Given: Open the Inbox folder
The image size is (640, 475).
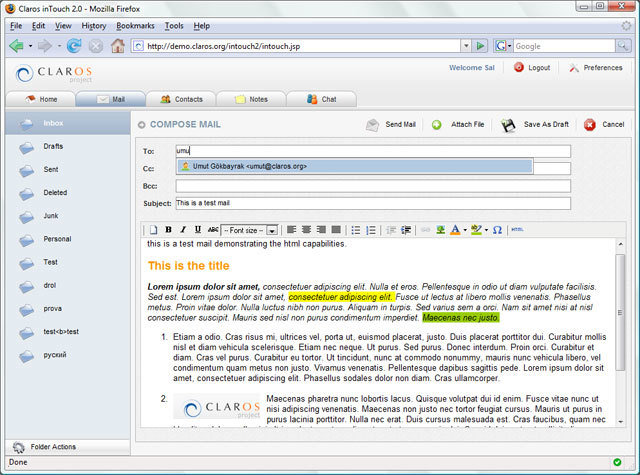Looking at the screenshot, I should [x=68, y=123].
